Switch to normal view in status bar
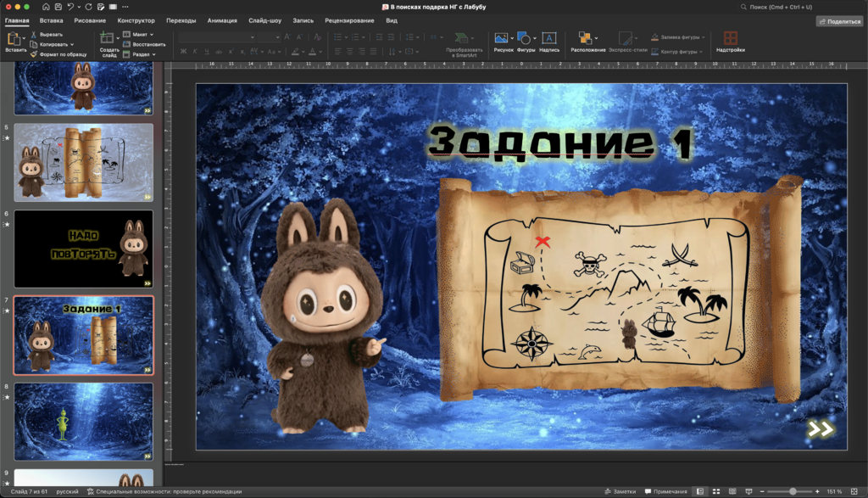868x498 pixels. coord(700,491)
